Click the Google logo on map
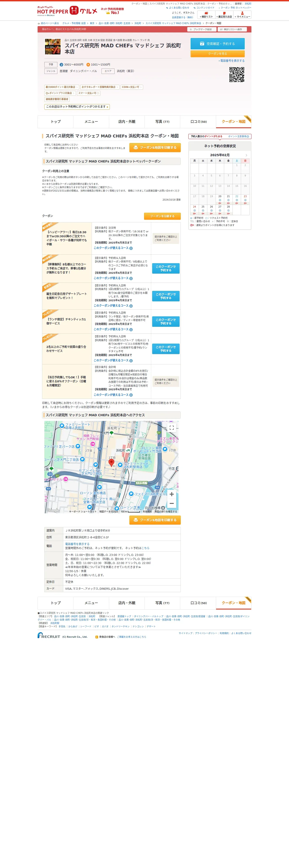This screenshot has width=289, height=868. point(53,510)
